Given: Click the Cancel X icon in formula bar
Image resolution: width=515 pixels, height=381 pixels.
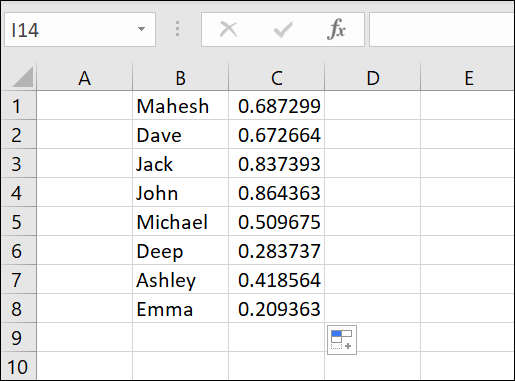Looking at the screenshot, I should (229, 29).
